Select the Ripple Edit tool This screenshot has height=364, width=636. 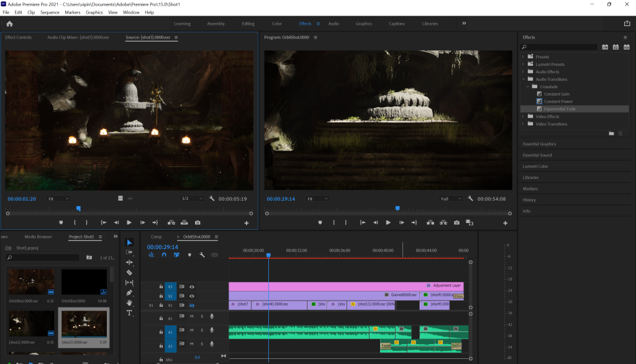(x=129, y=263)
